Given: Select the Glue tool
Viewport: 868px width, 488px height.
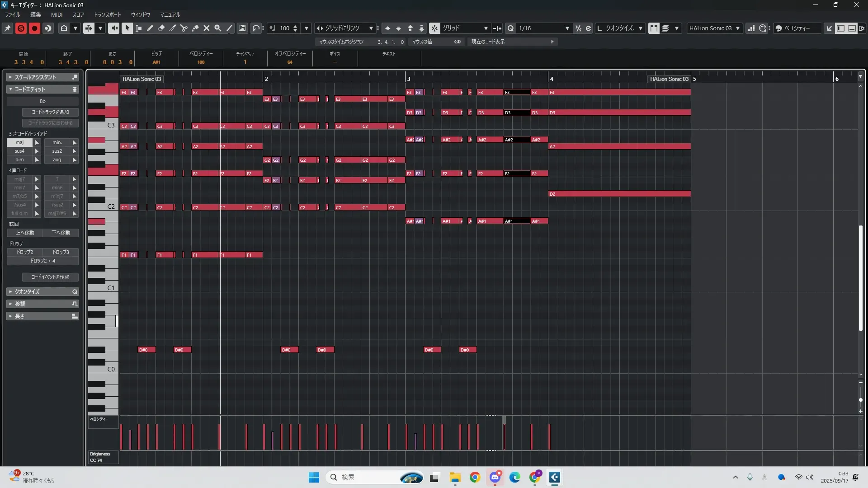Looking at the screenshot, I should click(x=195, y=28).
